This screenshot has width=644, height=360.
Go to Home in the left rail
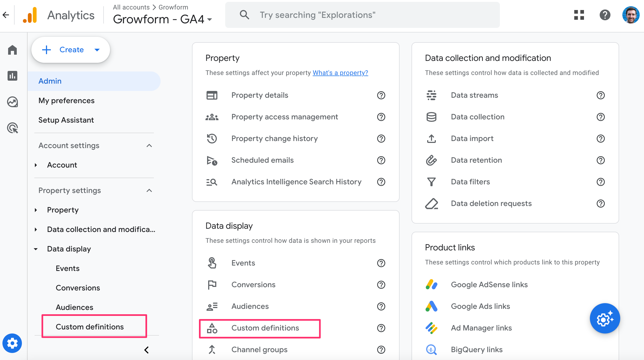12,50
